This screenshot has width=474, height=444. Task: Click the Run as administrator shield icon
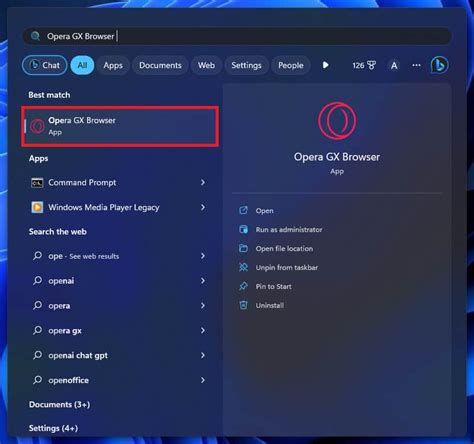(x=243, y=229)
